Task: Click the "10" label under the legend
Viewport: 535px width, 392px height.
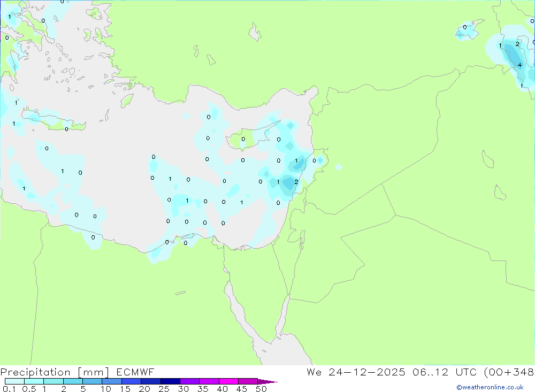Action: click(x=106, y=389)
